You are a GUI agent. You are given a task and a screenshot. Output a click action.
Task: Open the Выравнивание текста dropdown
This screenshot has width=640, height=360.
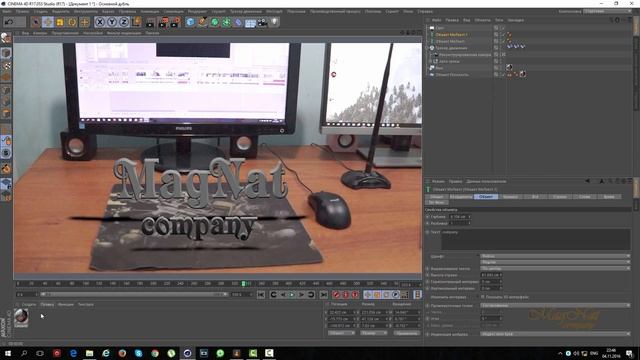[x=555, y=269]
